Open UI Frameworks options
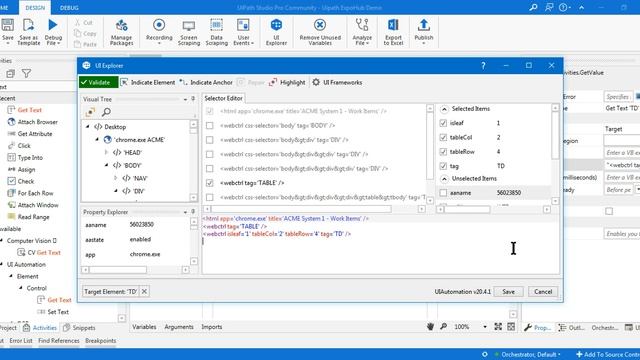The image size is (640, 360). pyautogui.click(x=337, y=82)
